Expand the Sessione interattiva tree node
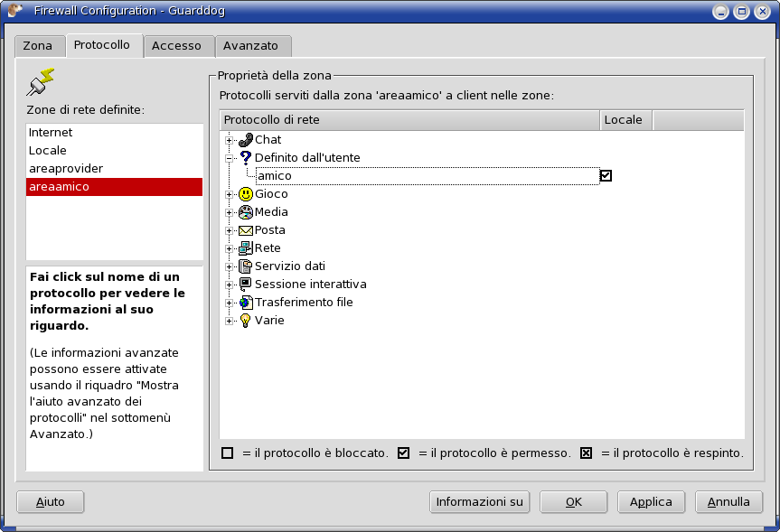780x532 pixels. coord(230,285)
